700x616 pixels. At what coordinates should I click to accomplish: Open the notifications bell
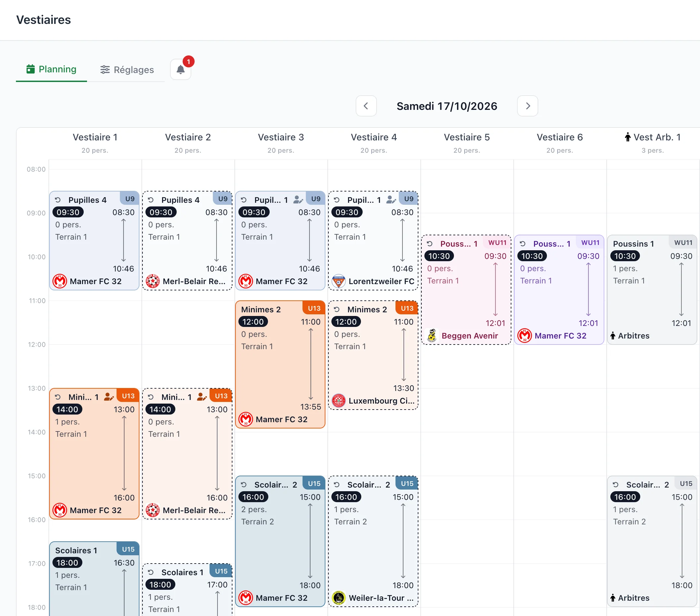coord(181,69)
